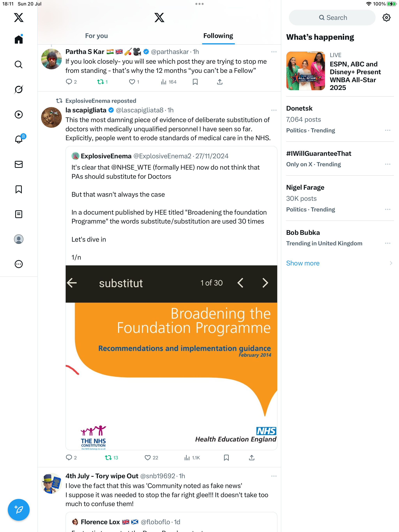Viewport: 399px width, 532px height.
Task: Open the Broadening the Foundation Programme image
Action: 171,357
